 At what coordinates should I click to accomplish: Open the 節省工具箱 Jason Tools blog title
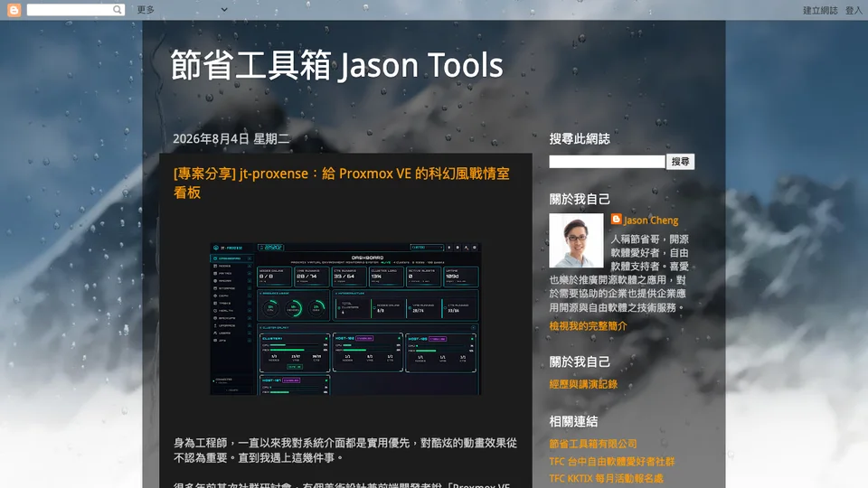[x=336, y=65]
